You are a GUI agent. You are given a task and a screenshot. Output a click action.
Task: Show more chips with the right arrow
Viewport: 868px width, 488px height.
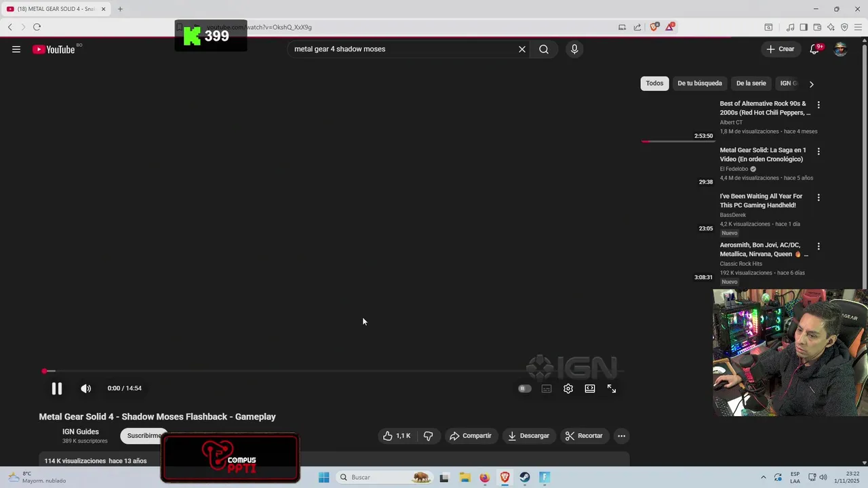click(811, 84)
